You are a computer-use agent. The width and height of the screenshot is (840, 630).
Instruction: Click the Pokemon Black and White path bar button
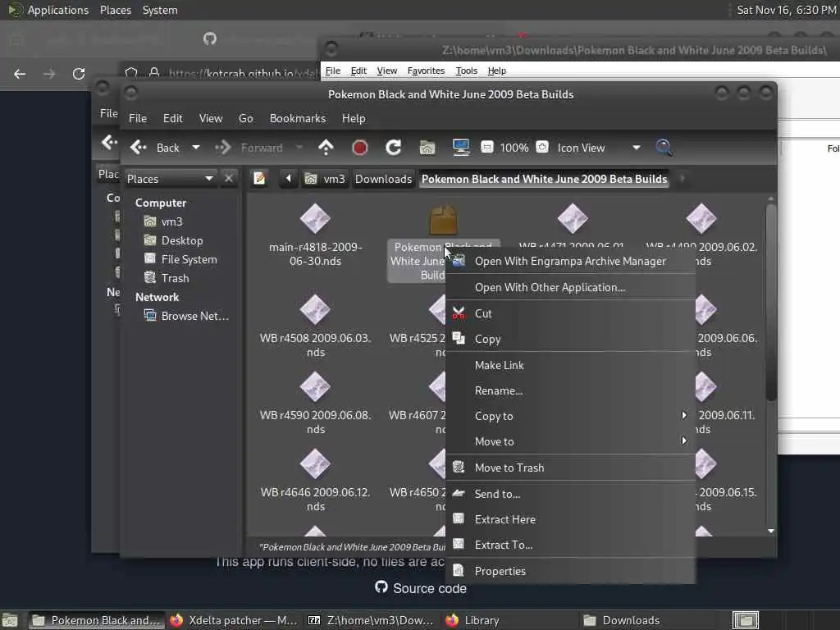(x=545, y=178)
